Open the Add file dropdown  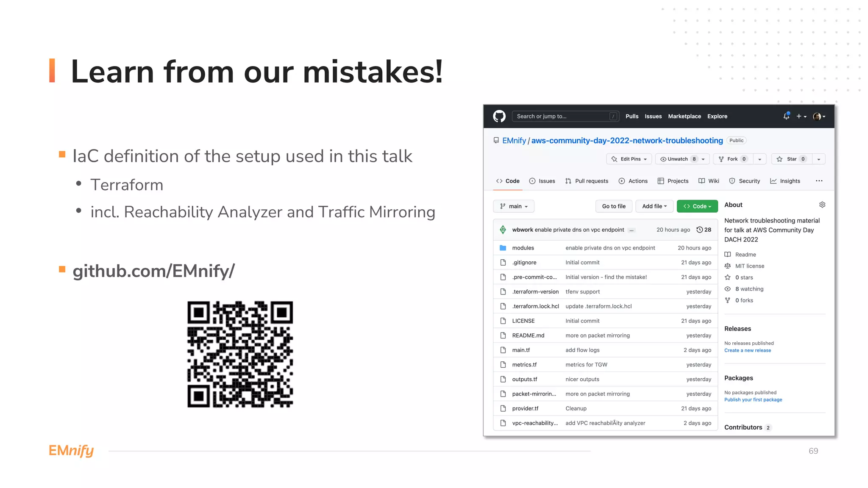(654, 206)
